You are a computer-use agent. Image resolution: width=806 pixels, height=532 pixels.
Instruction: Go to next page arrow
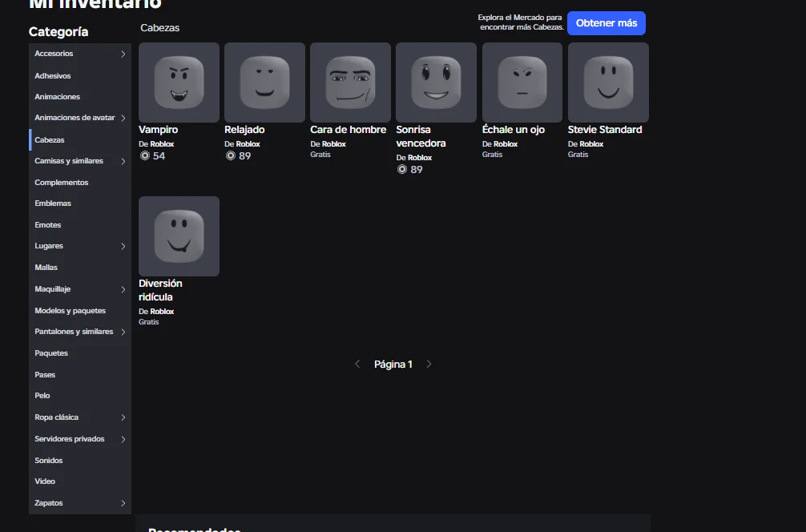click(x=429, y=364)
